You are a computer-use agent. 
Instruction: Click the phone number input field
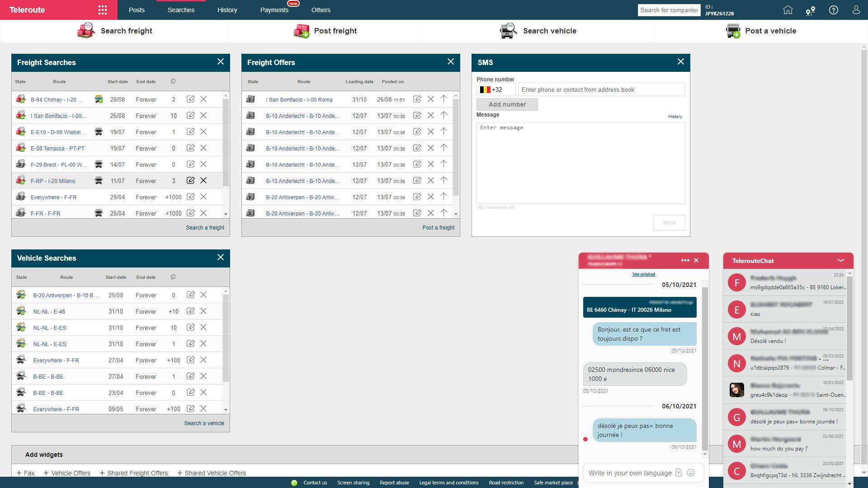pos(600,89)
